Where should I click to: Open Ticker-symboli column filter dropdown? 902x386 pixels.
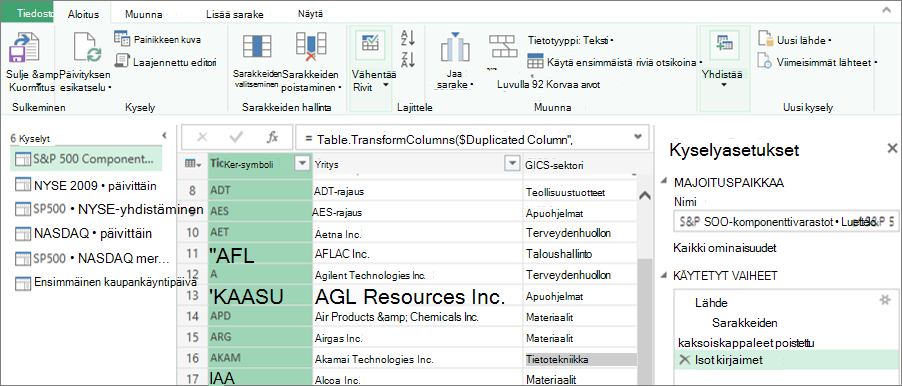point(301,164)
